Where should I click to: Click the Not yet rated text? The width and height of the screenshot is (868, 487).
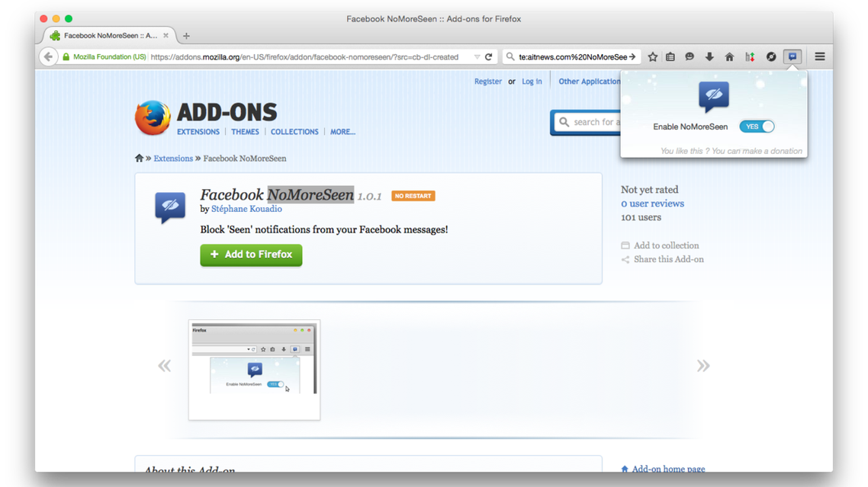[649, 190]
